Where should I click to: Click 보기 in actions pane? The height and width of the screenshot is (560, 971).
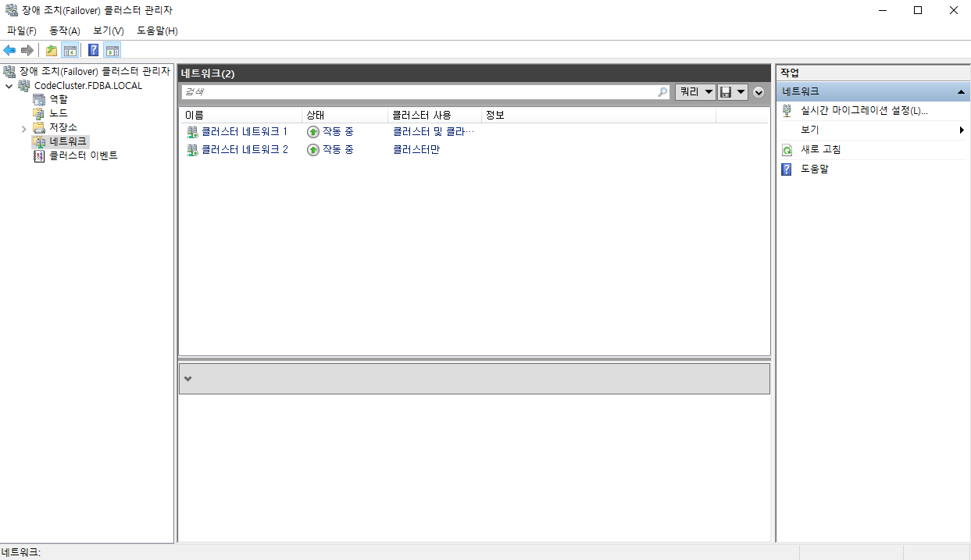pyautogui.click(x=809, y=130)
